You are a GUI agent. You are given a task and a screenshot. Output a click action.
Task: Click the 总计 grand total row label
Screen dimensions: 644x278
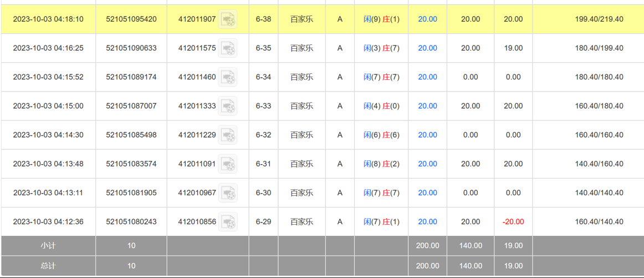48,266
